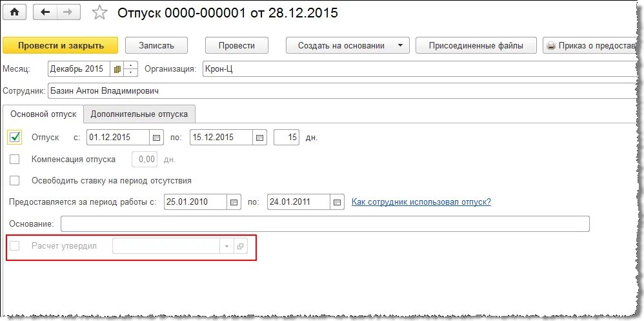644x321 pixels.
Task: Click the Расчет утвердил text field
Action: 166,246
